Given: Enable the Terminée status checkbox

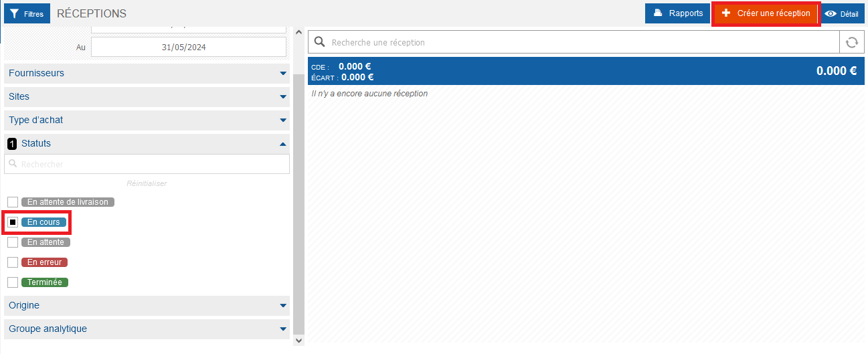Looking at the screenshot, I should pos(13,282).
